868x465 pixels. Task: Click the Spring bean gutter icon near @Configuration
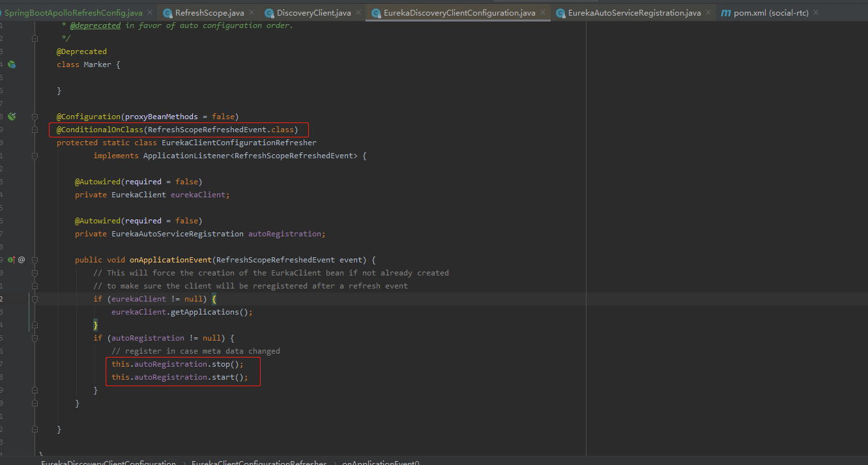tap(11, 116)
